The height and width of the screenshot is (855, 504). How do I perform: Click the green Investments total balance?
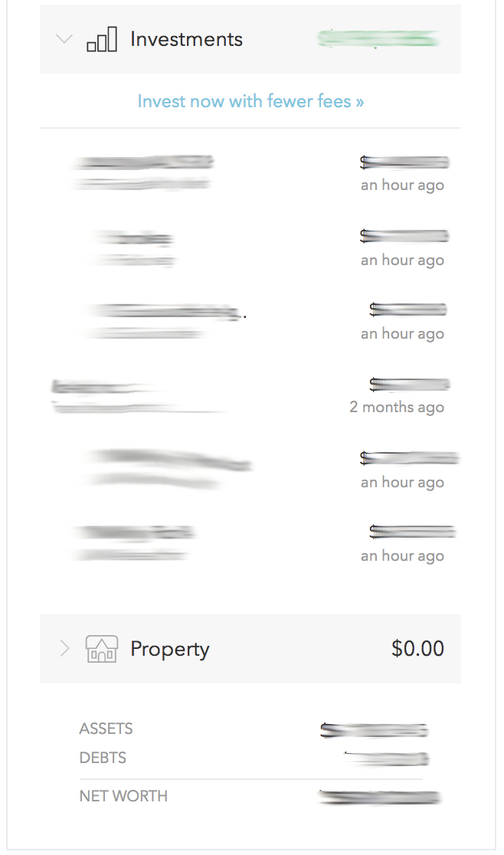click(379, 38)
